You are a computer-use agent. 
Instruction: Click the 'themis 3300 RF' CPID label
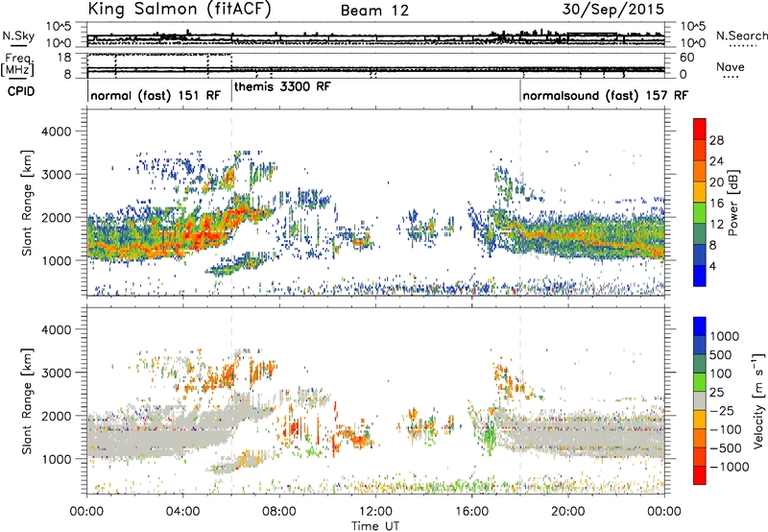coord(282,86)
